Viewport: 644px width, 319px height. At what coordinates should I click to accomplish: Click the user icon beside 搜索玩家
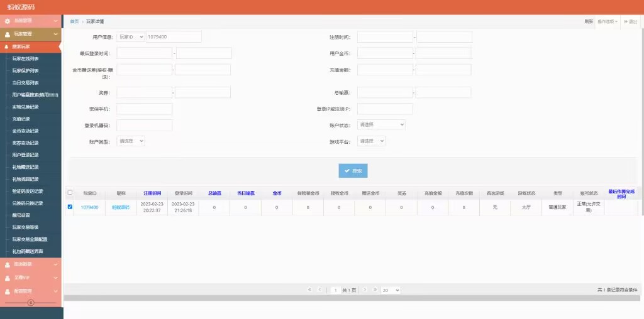tap(8, 46)
